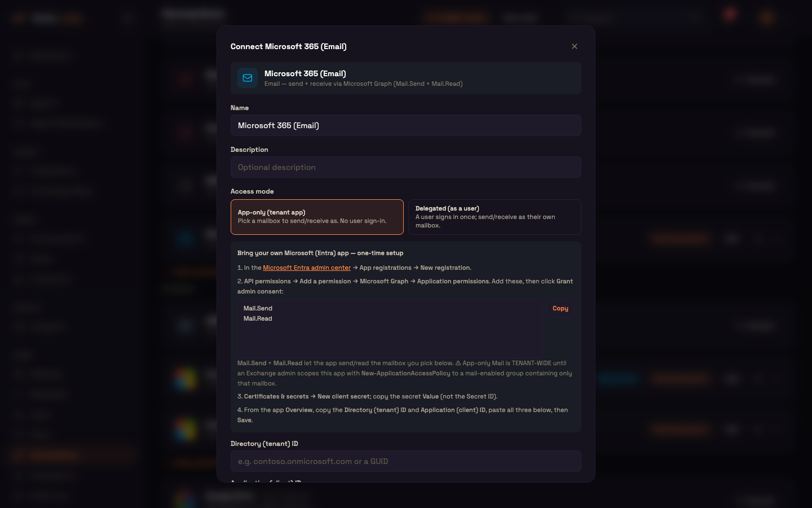Click the Mail.Read permission line in box
Viewport: 812px width, 508px height.
(x=258, y=318)
